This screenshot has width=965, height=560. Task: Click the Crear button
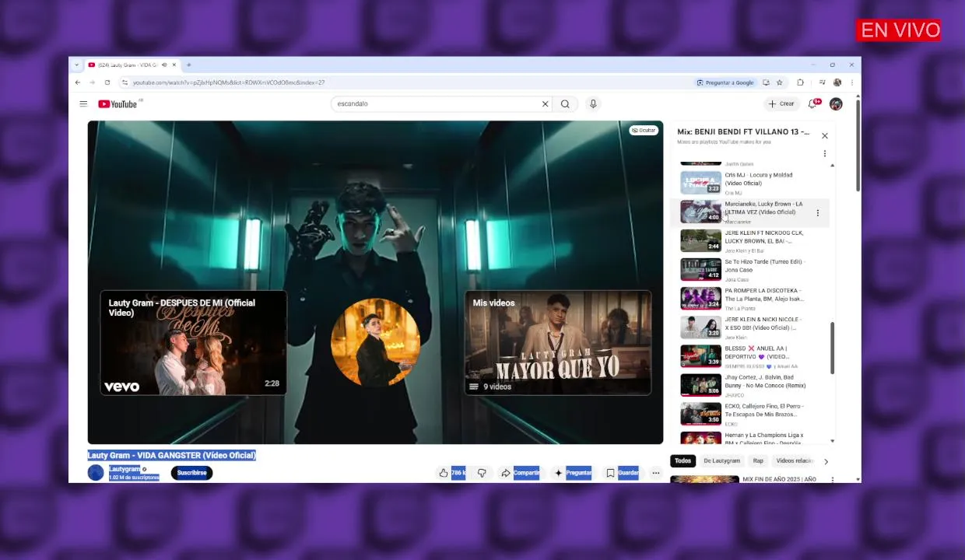781,103
